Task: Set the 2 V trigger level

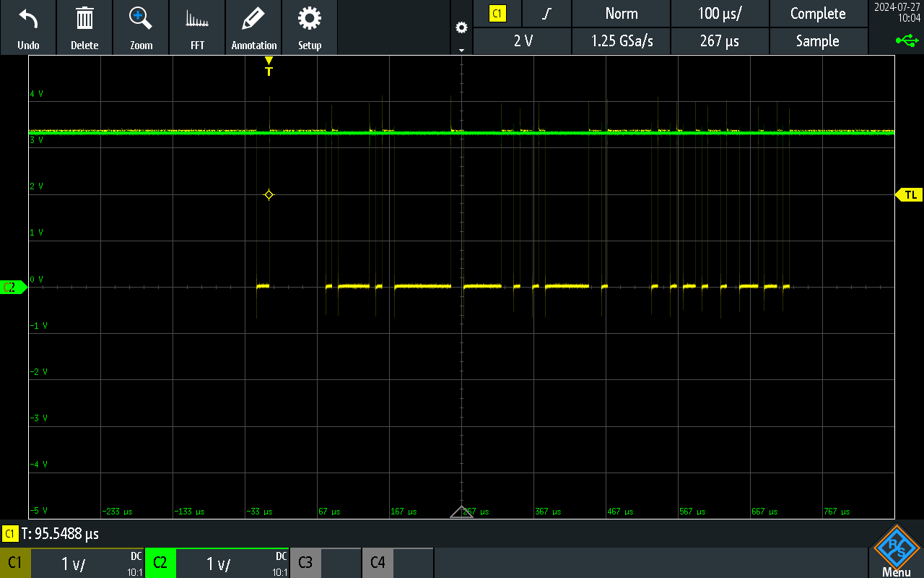Action: (523, 41)
